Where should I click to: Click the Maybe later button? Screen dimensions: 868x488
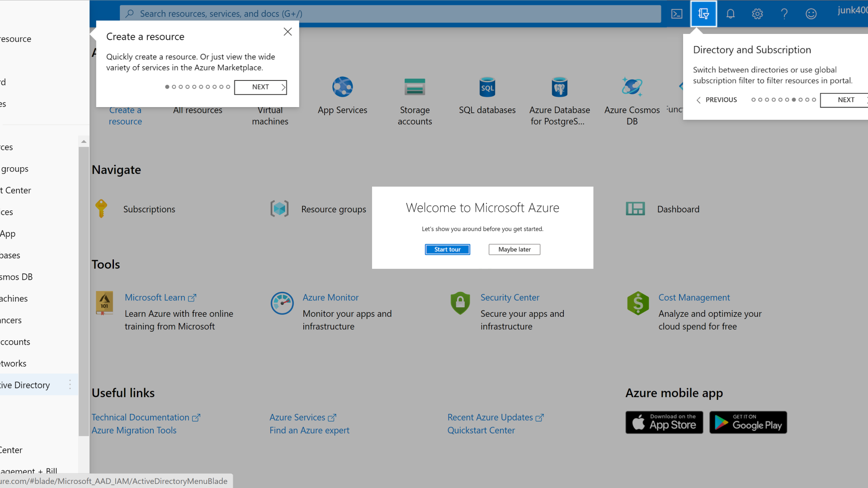click(514, 249)
